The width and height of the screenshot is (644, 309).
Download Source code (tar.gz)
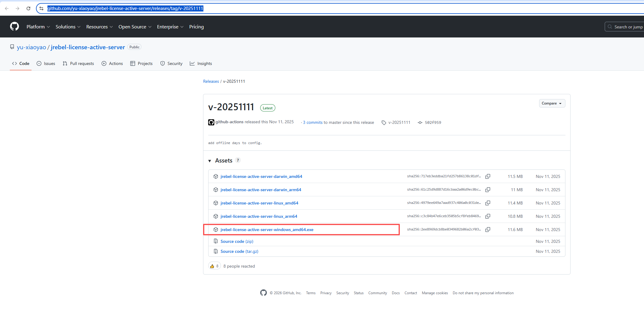click(x=239, y=251)
